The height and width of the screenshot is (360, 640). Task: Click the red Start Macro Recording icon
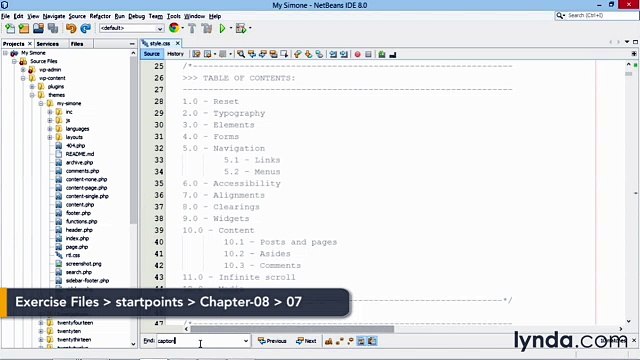tap(358, 54)
